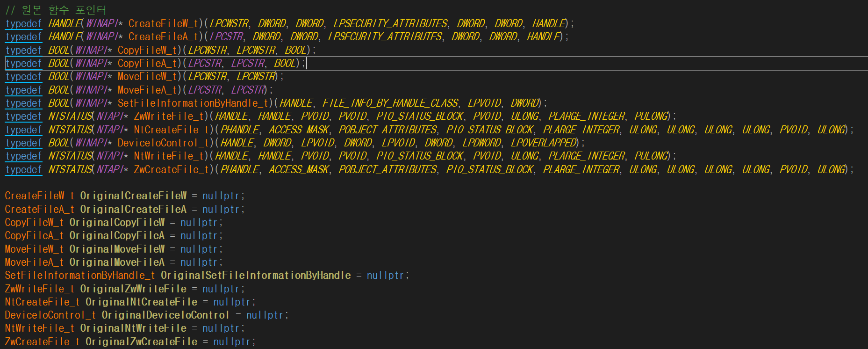Click CreateFileA_t in its typedef line
The image size is (868, 349).
coord(164,36)
